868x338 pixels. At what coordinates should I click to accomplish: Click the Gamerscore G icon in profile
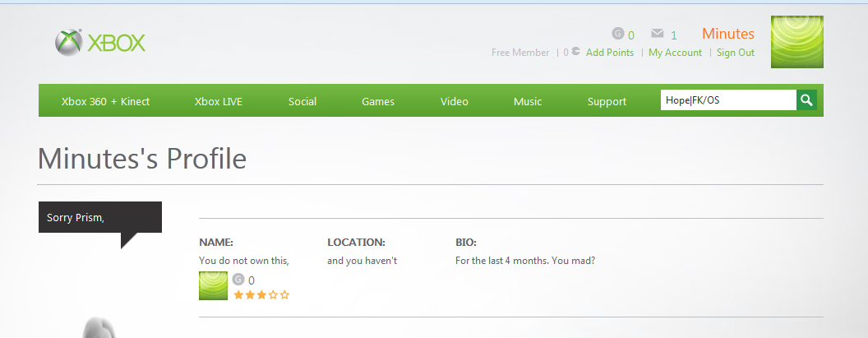[238, 280]
